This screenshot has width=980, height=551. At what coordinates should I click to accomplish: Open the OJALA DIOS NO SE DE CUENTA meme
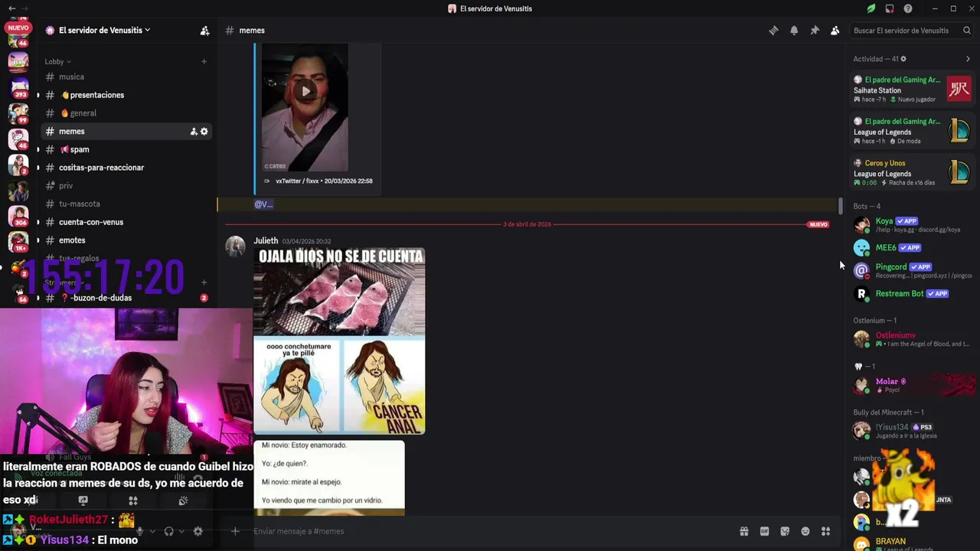tap(339, 341)
